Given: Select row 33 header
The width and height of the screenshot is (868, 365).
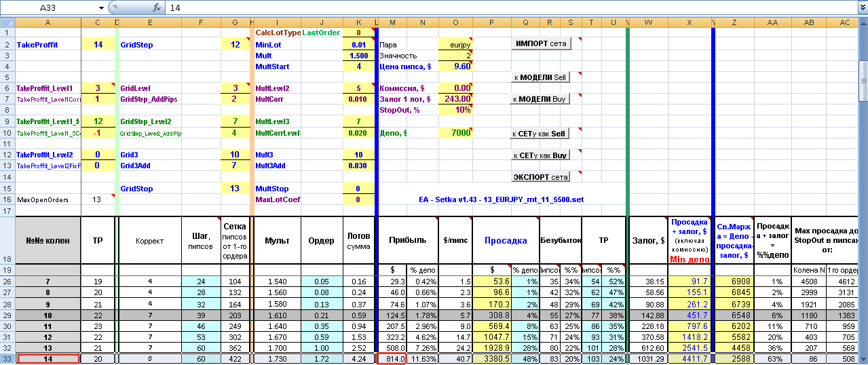Looking at the screenshot, I should [7, 359].
